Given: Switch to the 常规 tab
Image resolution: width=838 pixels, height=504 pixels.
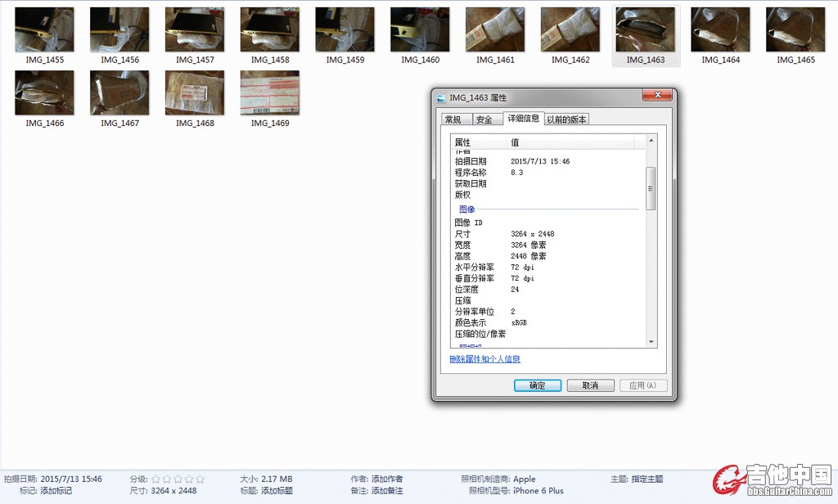Looking at the screenshot, I should [453, 119].
